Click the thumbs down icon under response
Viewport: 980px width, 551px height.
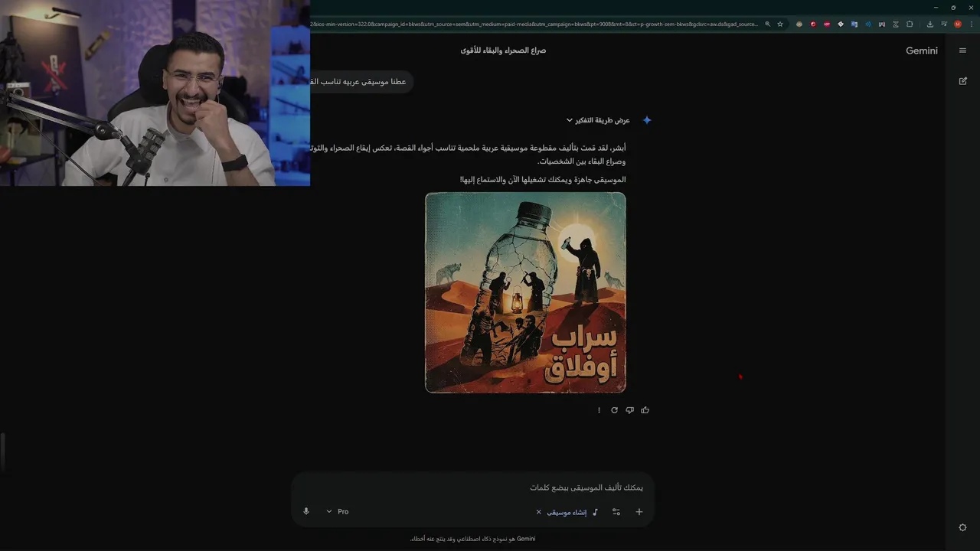click(629, 410)
